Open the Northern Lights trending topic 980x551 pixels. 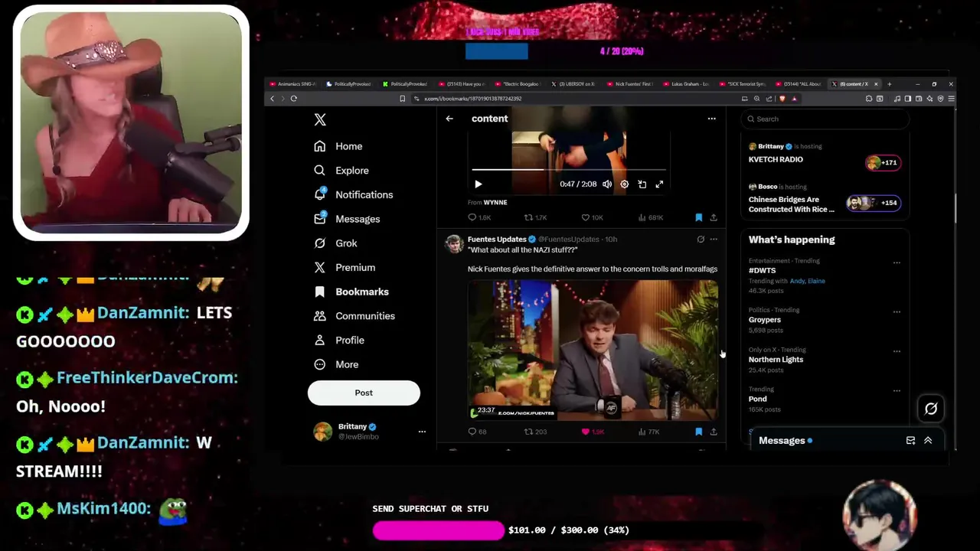click(776, 360)
